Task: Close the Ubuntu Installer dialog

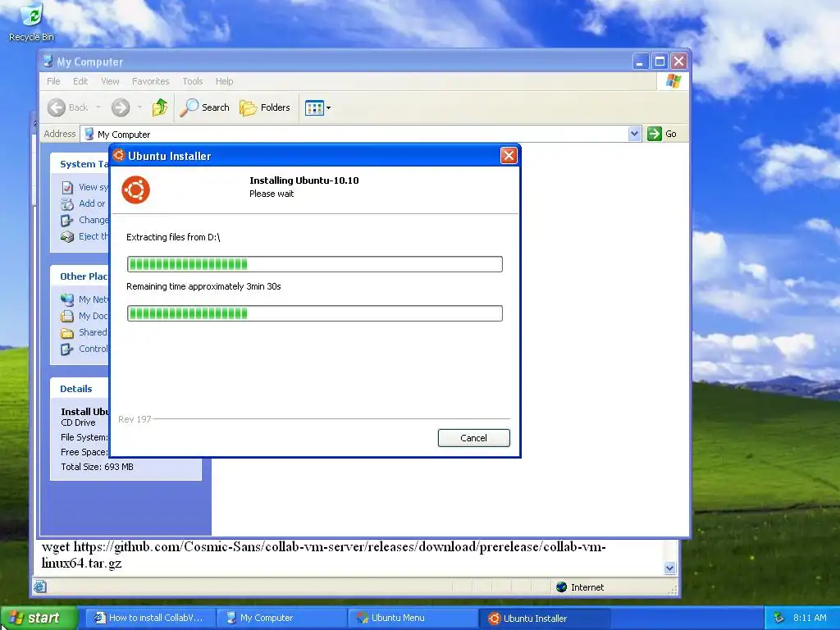Action: pyautogui.click(x=509, y=156)
